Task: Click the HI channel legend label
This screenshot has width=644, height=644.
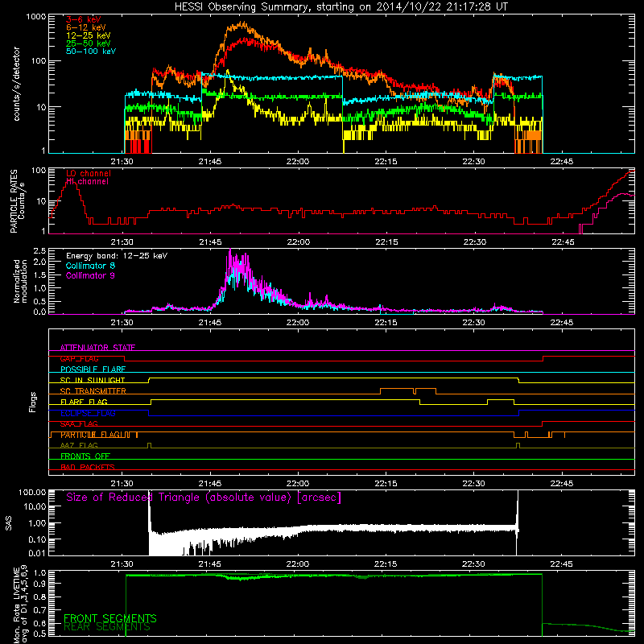Action: (87, 182)
